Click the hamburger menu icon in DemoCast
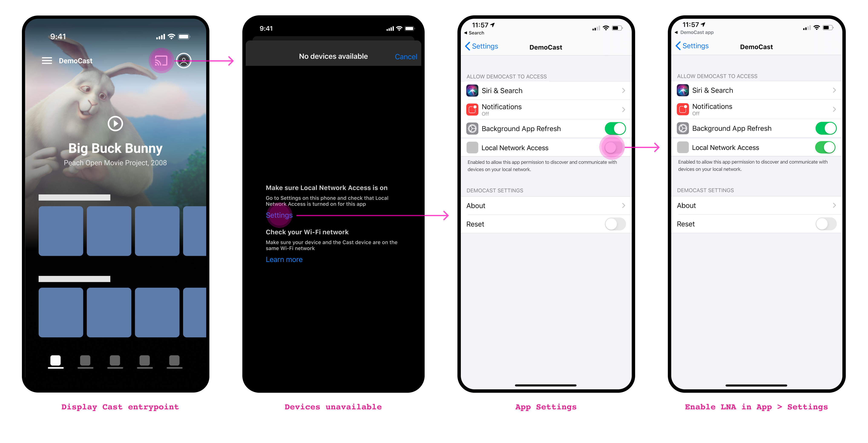 [x=47, y=60]
